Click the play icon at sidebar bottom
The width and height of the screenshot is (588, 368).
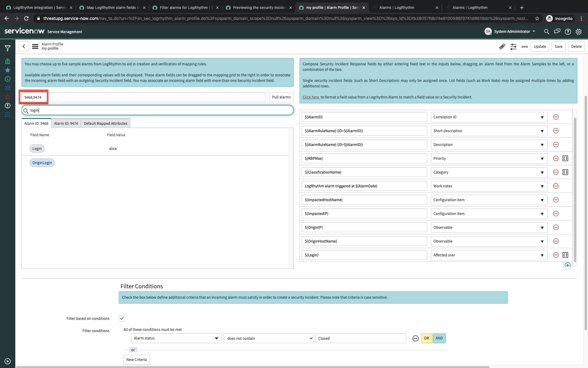[x=8, y=361]
